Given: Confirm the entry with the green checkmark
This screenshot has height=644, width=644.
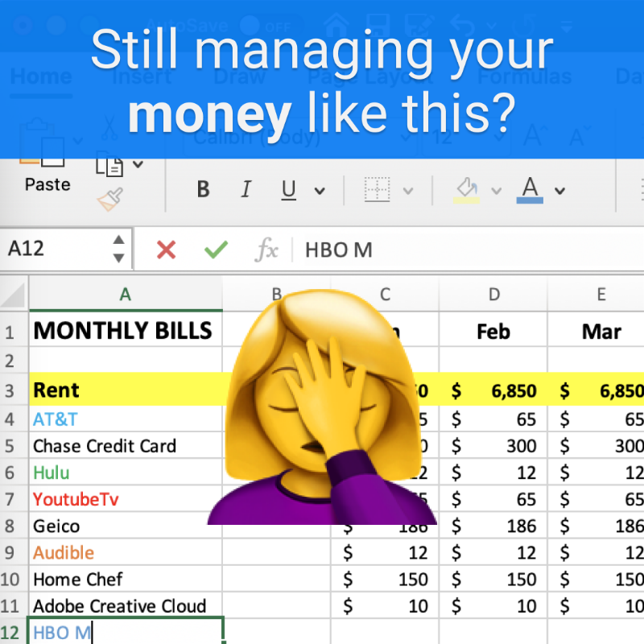Looking at the screenshot, I should pos(216,250).
